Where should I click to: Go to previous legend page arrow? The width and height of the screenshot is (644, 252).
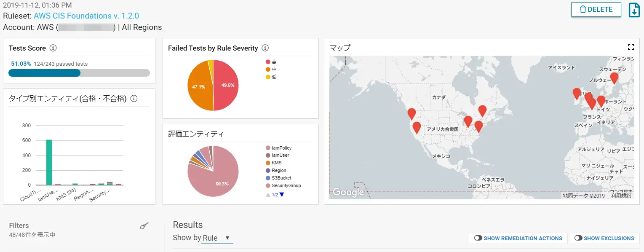pos(267,195)
